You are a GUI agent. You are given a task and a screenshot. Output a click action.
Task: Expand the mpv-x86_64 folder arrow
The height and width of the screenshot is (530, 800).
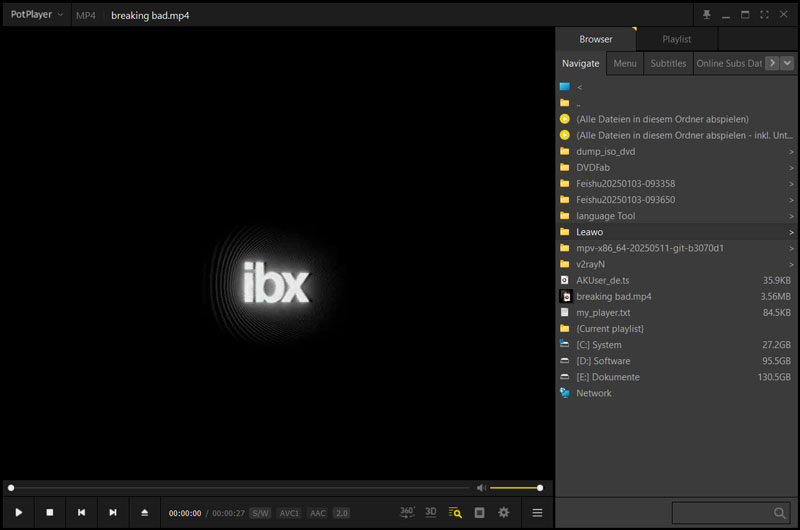pyautogui.click(x=791, y=248)
